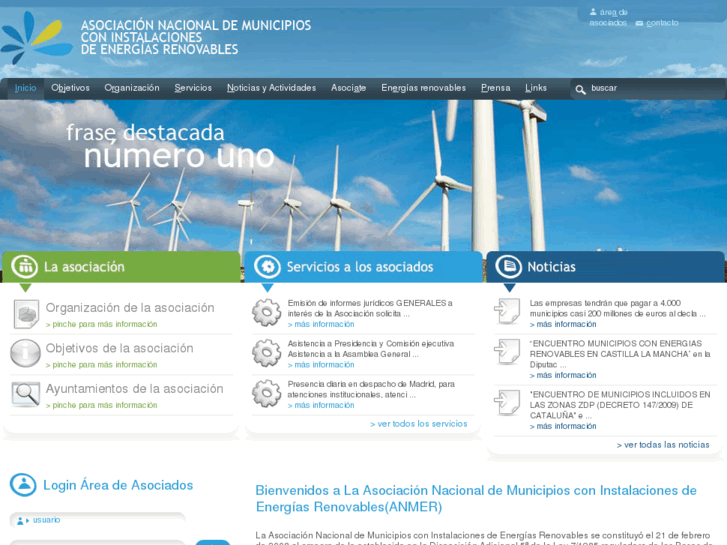Open Organización de la asociación link
This screenshot has width=727, height=545.
tap(130, 308)
